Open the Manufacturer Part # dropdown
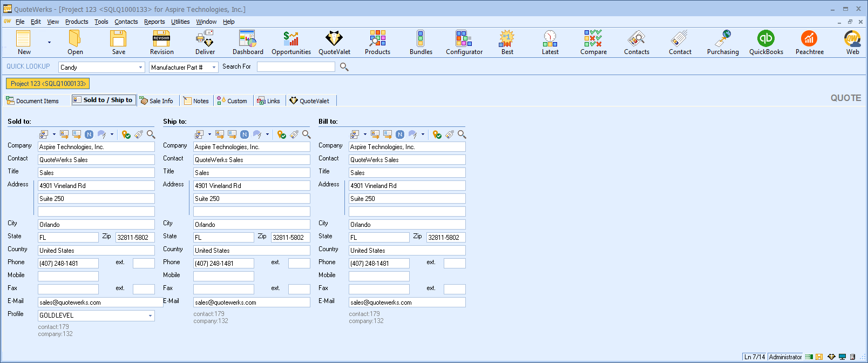Viewport: 868px width, 363px height. (214, 68)
